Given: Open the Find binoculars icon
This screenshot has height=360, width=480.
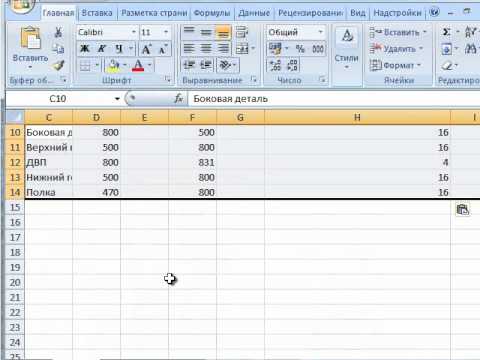Looking at the screenshot, I should click(471, 49).
